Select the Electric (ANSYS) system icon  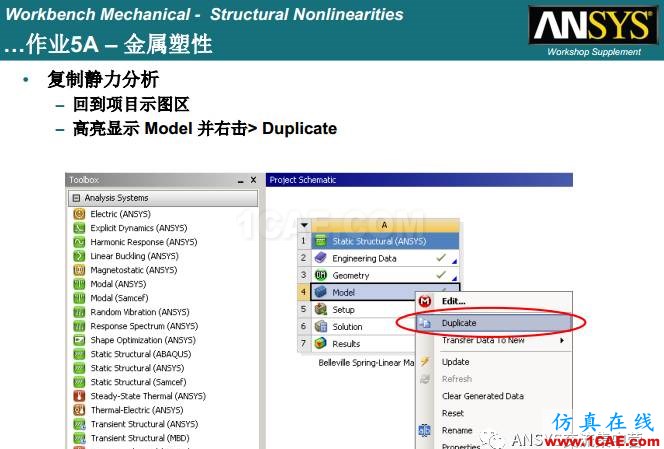coord(79,214)
